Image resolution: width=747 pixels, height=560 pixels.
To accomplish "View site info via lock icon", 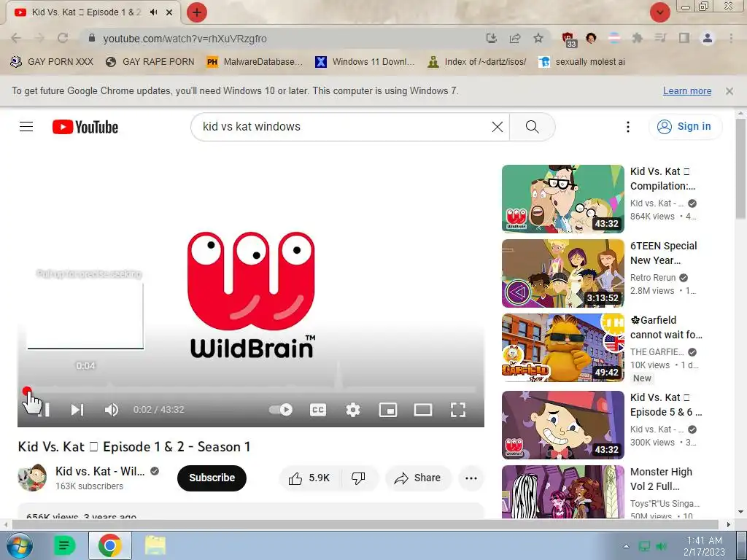I will (x=91, y=38).
